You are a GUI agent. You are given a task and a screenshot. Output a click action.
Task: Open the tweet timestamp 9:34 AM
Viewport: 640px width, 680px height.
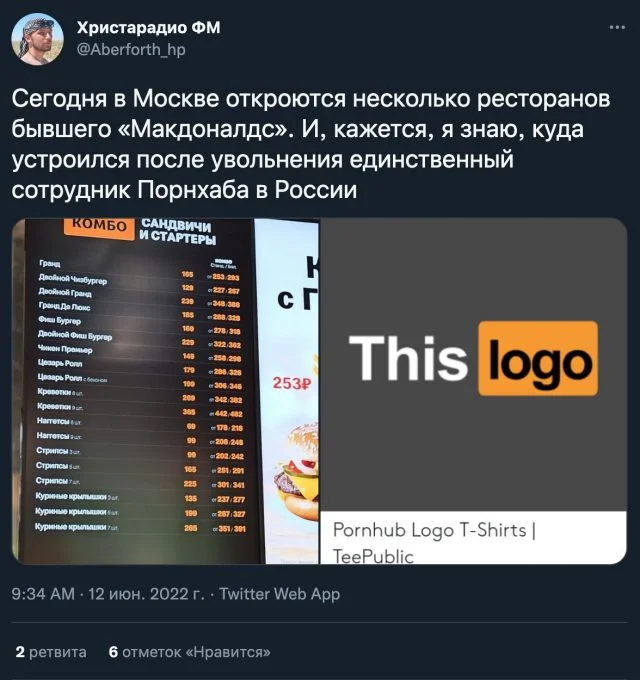[x=43, y=594]
